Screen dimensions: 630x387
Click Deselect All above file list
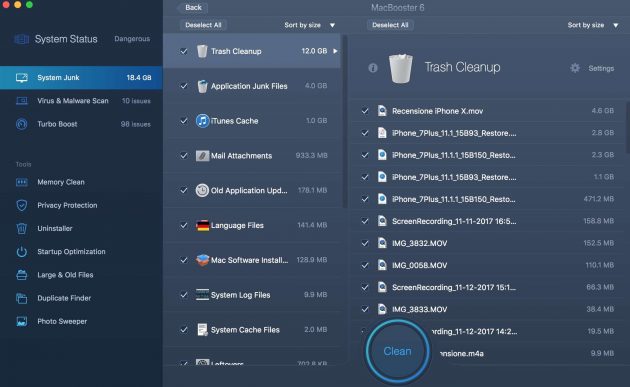[390, 25]
